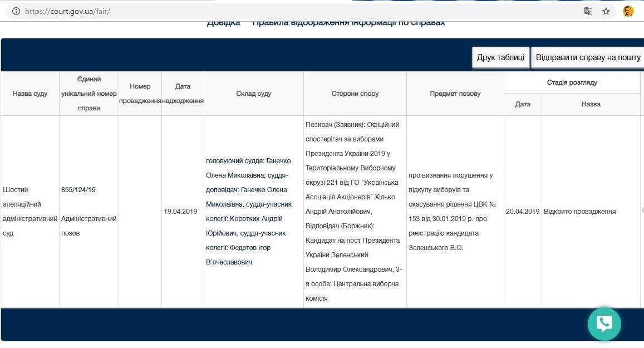Open Правила відображення інформації по справах

347,22
